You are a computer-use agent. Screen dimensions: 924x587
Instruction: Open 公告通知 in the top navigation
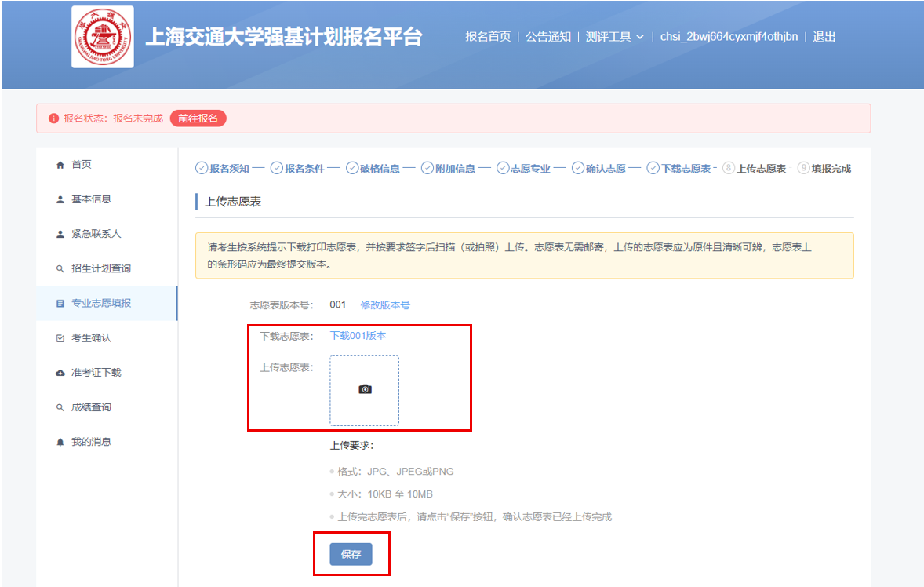click(547, 37)
